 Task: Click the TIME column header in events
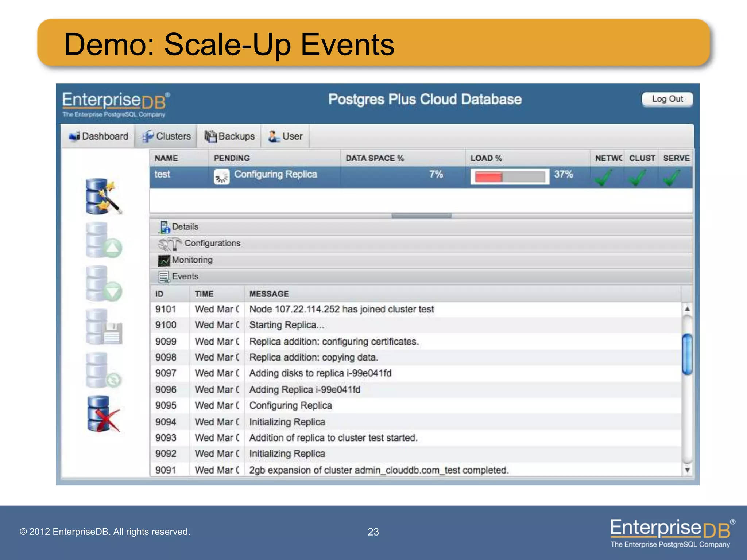217,294
